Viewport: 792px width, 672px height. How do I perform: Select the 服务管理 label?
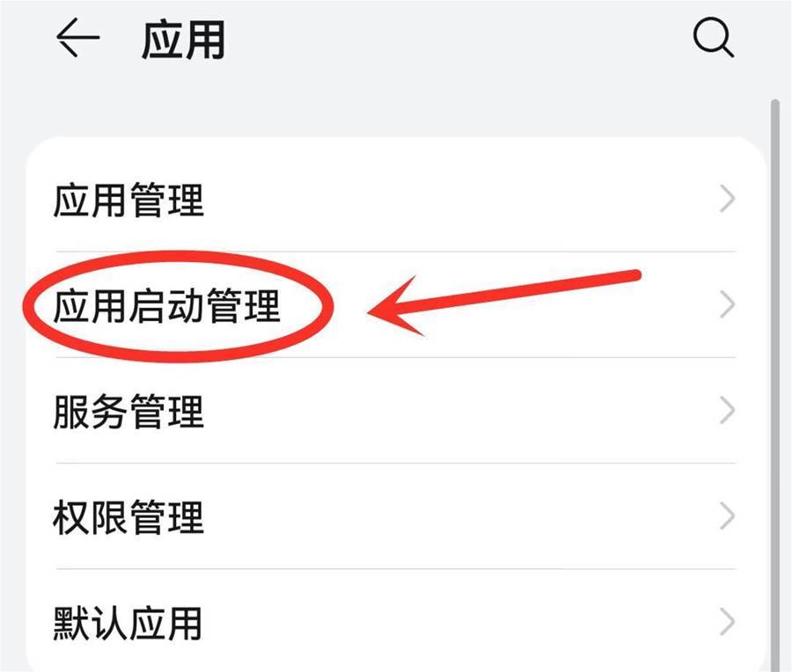point(128,412)
